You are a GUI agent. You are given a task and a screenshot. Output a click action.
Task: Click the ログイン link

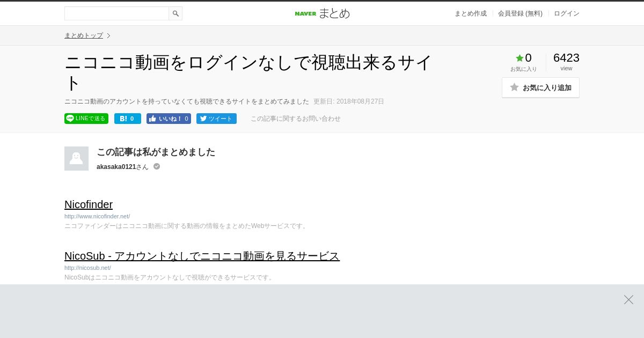point(567,13)
